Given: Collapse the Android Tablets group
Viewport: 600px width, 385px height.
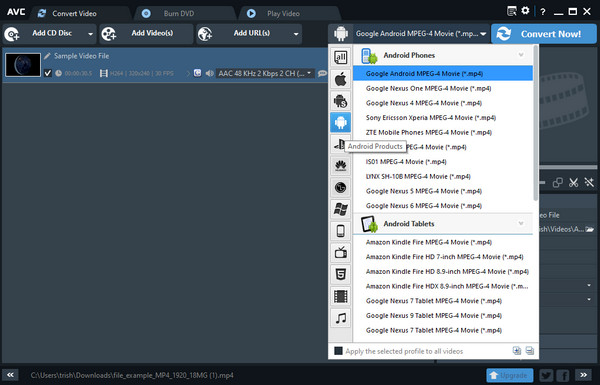Looking at the screenshot, I should click(521, 223).
